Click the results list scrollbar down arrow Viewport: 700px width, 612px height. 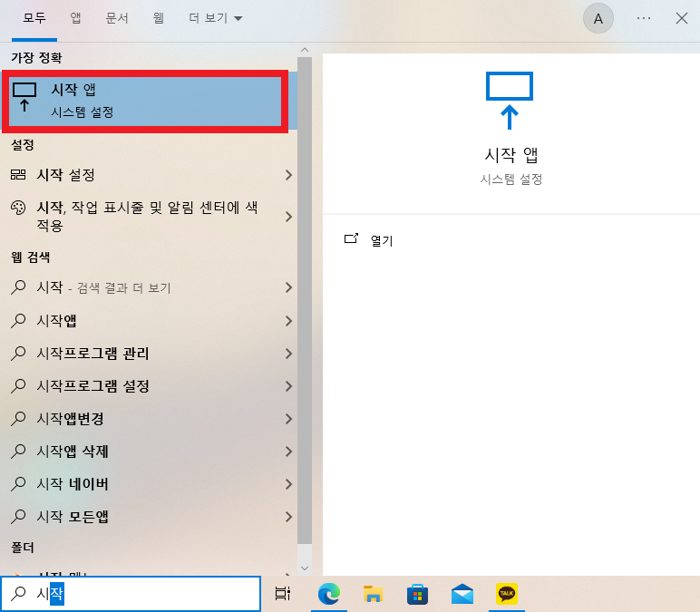305,568
